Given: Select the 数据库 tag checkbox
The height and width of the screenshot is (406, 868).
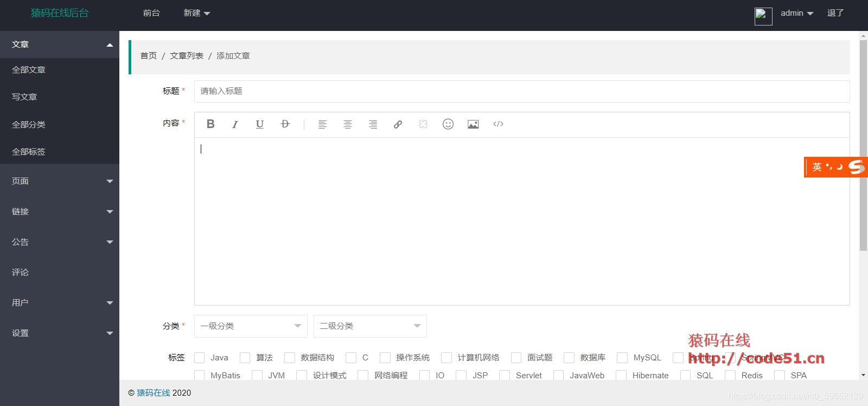Looking at the screenshot, I should [569, 358].
